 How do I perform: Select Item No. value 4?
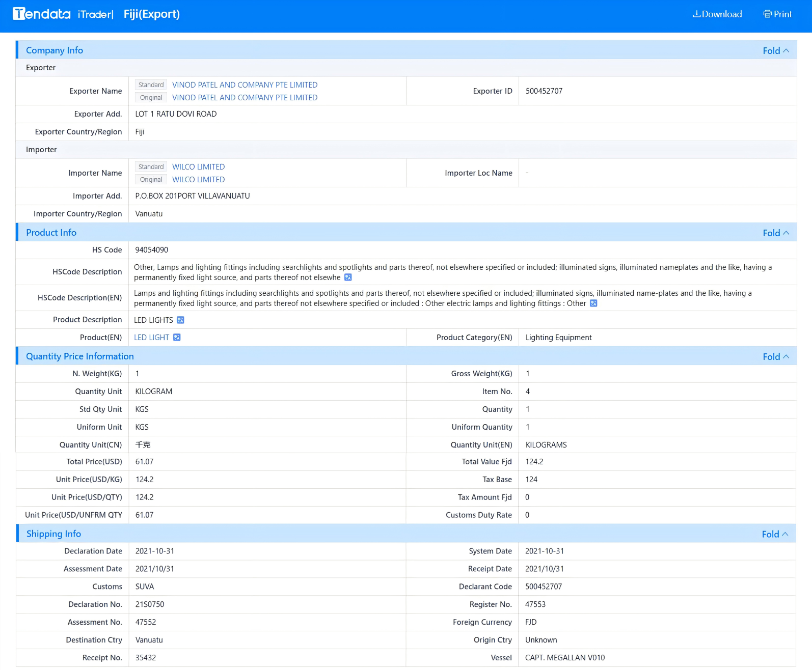pyautogui.click(x=528, y=392)
